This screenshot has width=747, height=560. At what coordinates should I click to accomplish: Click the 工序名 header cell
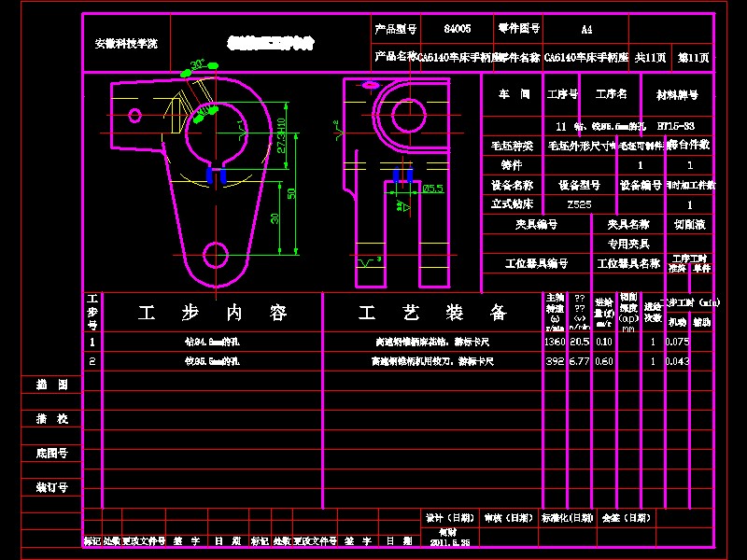click(x=612, y=94)
